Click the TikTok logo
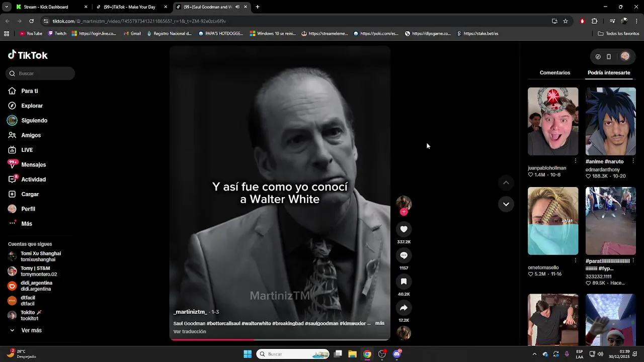 click(28, 55)
